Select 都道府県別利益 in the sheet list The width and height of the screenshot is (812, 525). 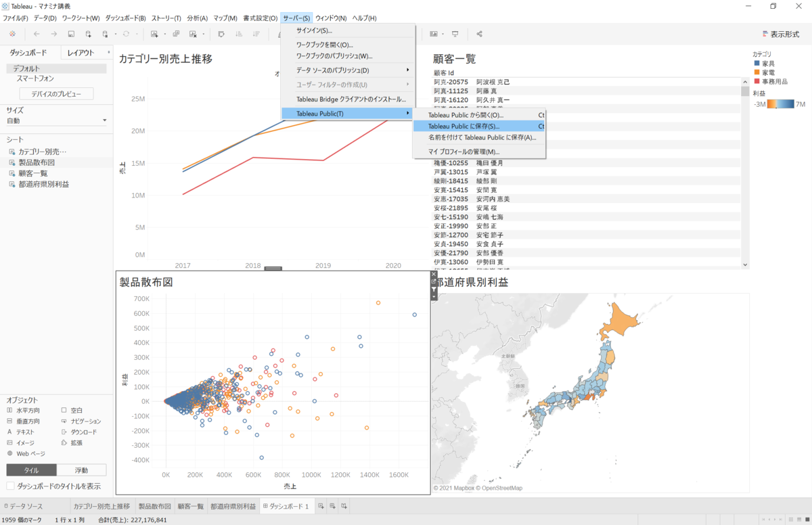point(43,184)
